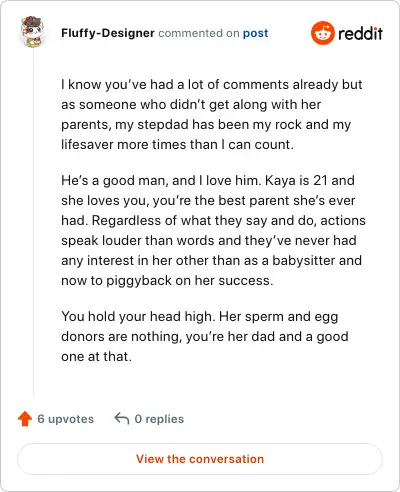Click the 'commented on' header text
The height and width of the screenshot is (492, 400).
pos(199,33)
